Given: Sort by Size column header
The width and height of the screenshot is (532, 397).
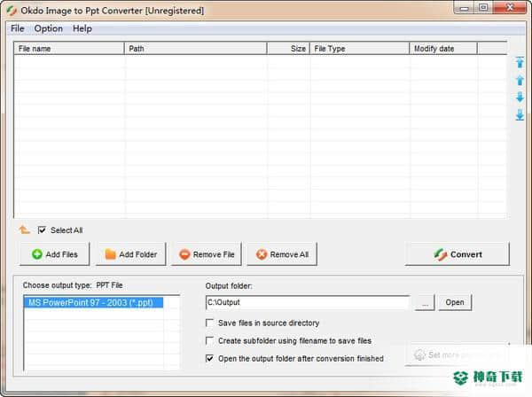Looking at the screenshot, I should click(288, 49).
